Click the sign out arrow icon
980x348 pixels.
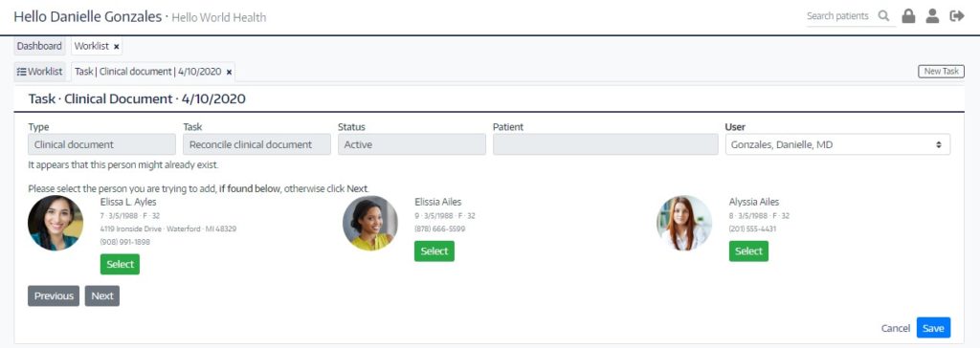click(957, 16)
